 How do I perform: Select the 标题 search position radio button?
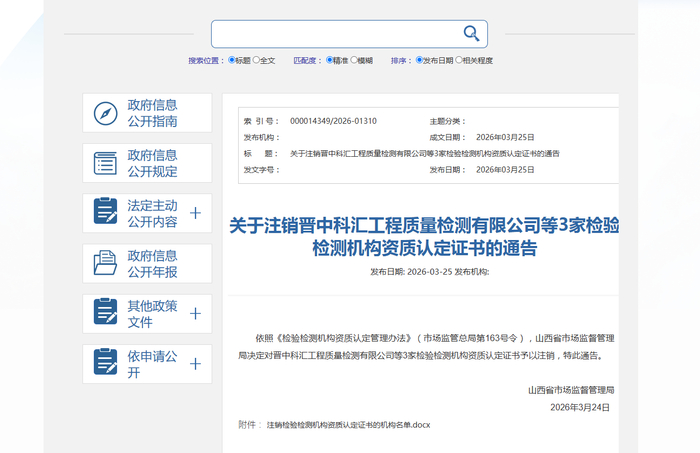pyautogui.click(x=232, y=60)
